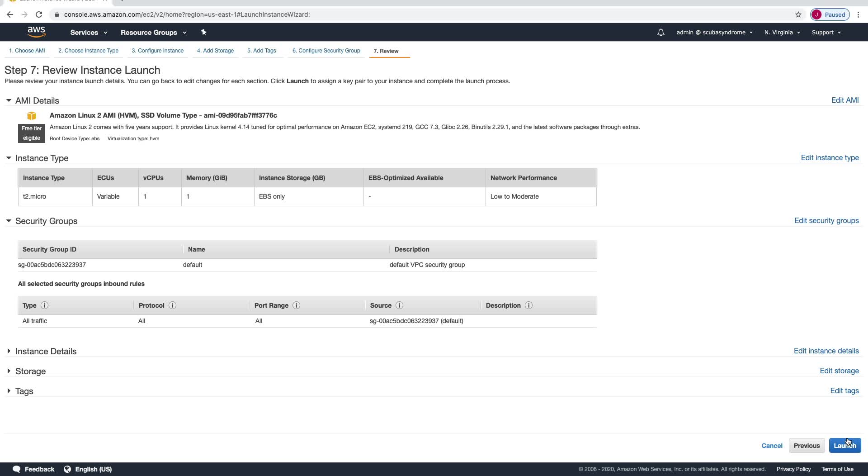Open the Resource Groups dropdown
The height and width of the screenshot is (476, 868).
pyautogui.click(x=153, y=33)
